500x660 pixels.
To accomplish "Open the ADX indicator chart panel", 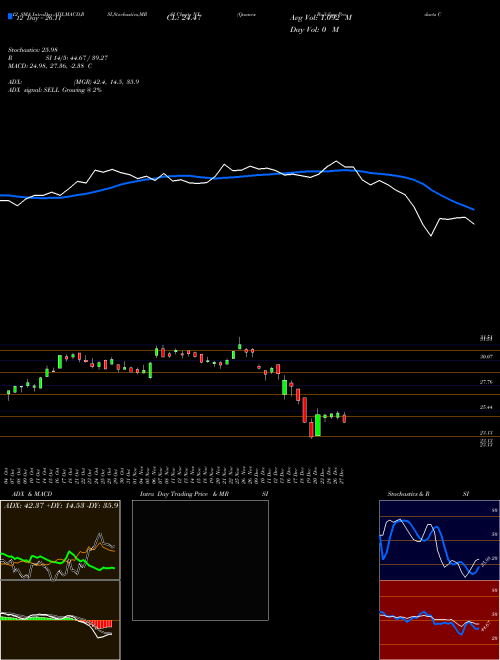I will pyautogui.click(x=60, y=540).
